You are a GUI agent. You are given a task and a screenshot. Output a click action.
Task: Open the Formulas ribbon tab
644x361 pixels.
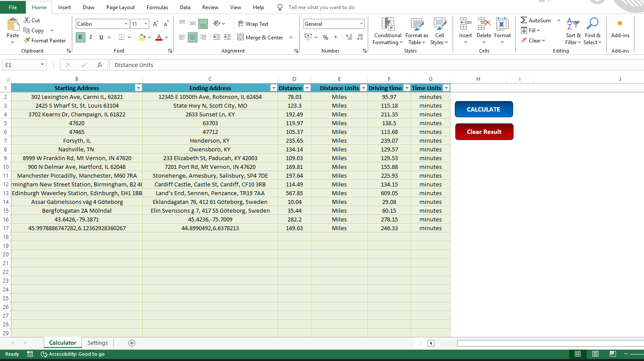157,7
